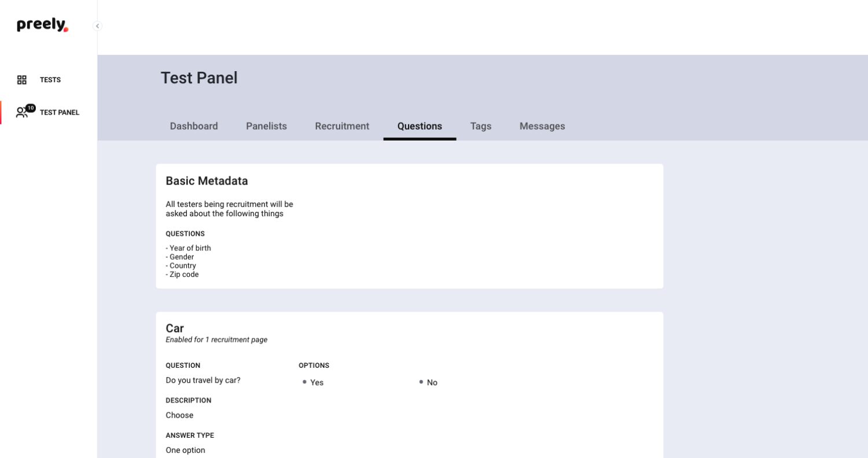Open the Recruitment tab
868x458 pixels.
342,126
